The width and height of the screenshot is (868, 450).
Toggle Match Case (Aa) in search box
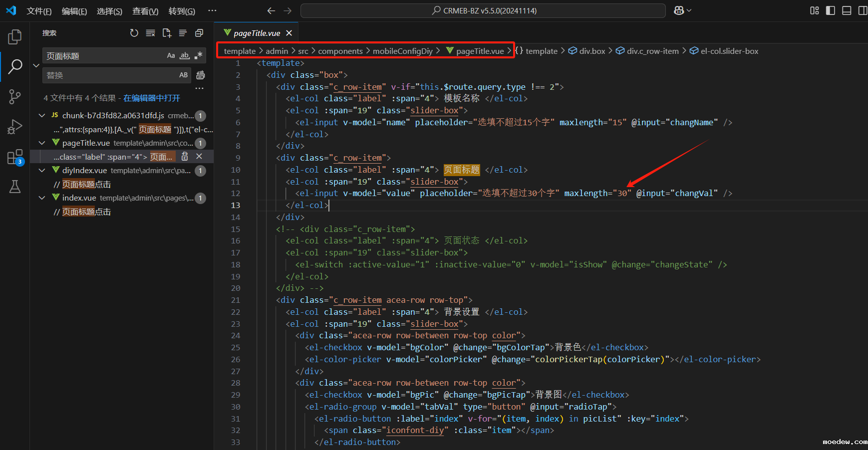pyautogui.click(x=171, y=56)
